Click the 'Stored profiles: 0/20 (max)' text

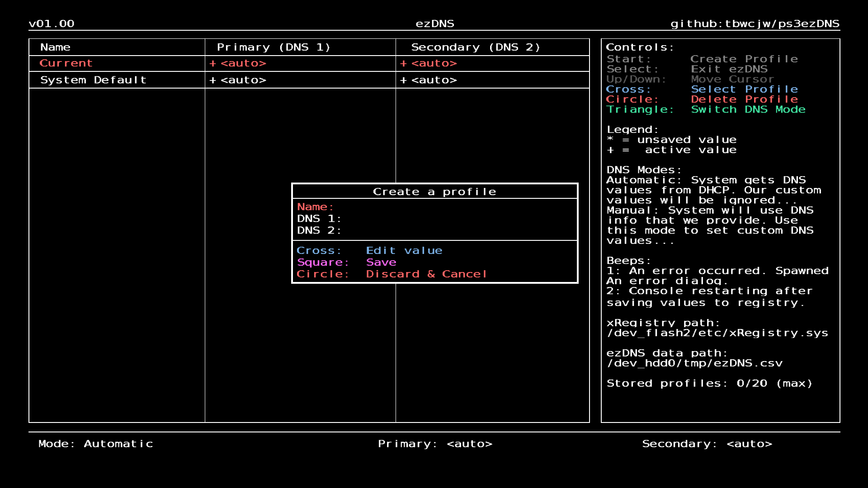[x=710, y=384]
